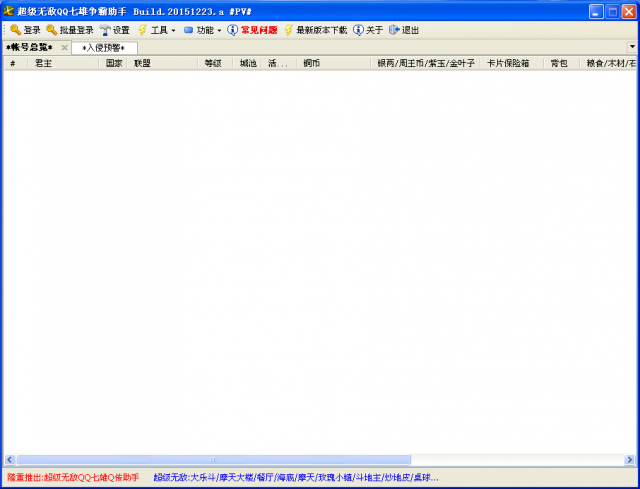
Task: Click 最新版本下载 download icon
Action: coord(289,30)
